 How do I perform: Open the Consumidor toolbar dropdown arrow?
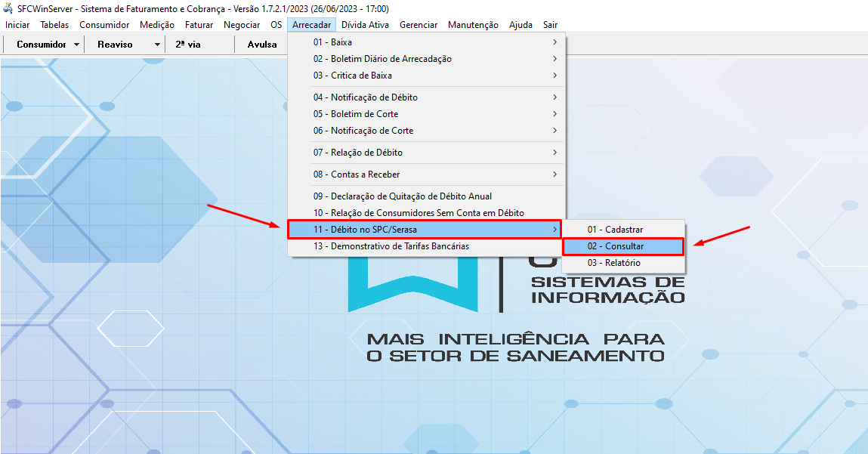77,45
